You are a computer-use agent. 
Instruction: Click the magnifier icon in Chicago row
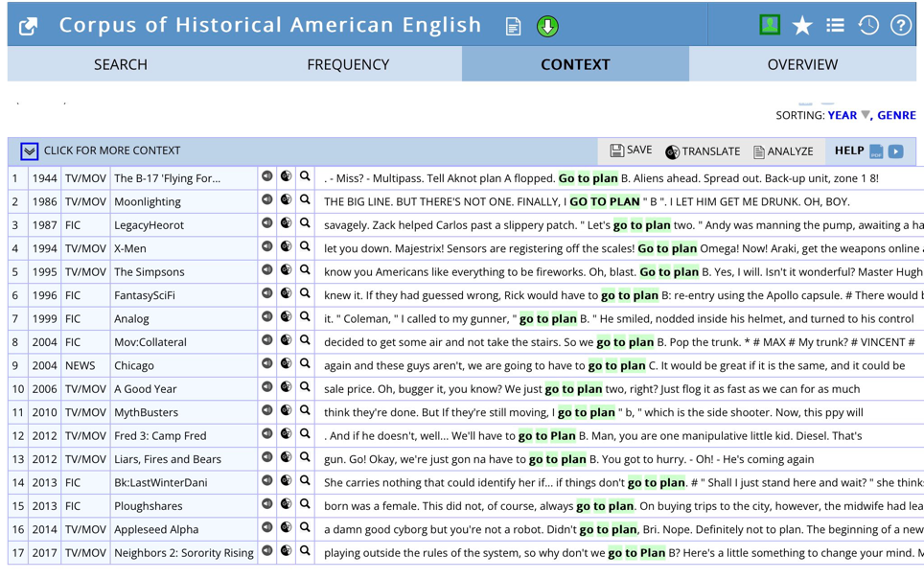[x=305, y=363]
